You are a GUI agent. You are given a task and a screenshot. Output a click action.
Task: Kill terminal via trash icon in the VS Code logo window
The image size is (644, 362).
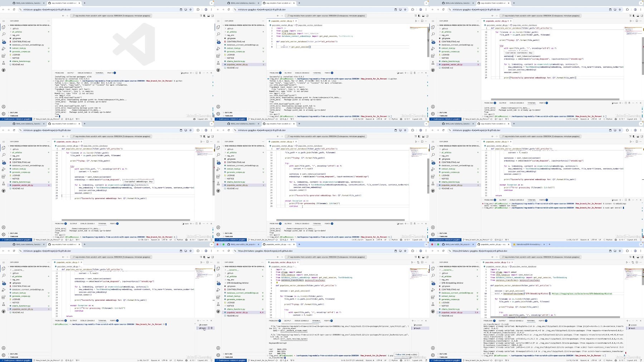200,73
